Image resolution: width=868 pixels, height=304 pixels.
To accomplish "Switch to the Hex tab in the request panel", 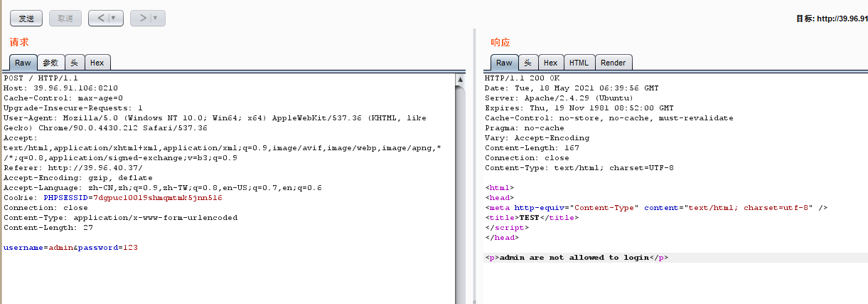I will (x=97, y=63).
